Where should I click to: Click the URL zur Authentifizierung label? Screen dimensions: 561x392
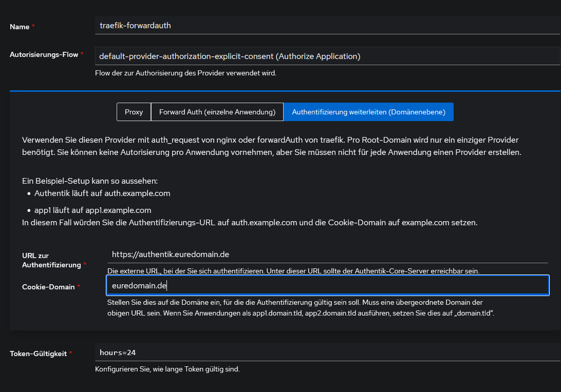tap(51, 260)
